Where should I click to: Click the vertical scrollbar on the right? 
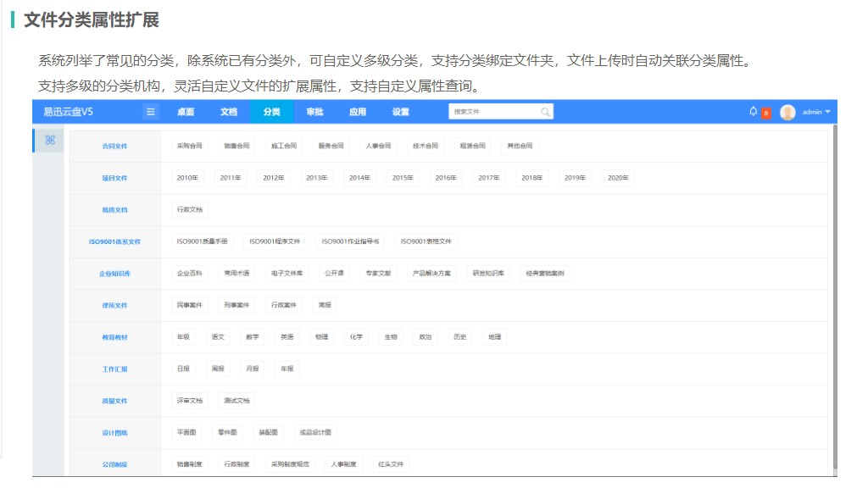click(835, 297)
